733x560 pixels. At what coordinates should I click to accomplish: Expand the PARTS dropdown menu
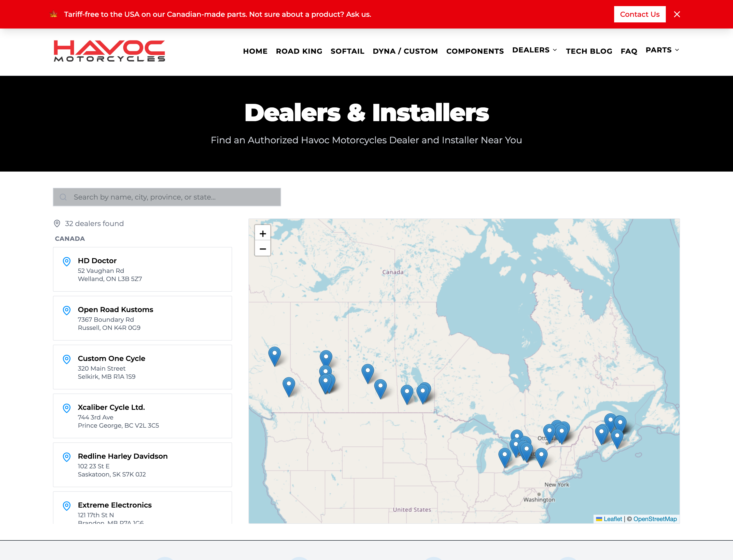[662, 50]
